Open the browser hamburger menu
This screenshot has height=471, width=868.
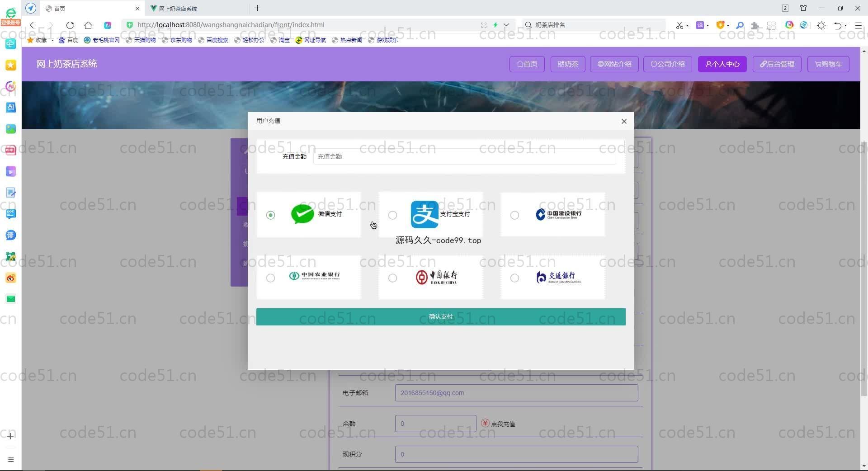click(858, 25)
